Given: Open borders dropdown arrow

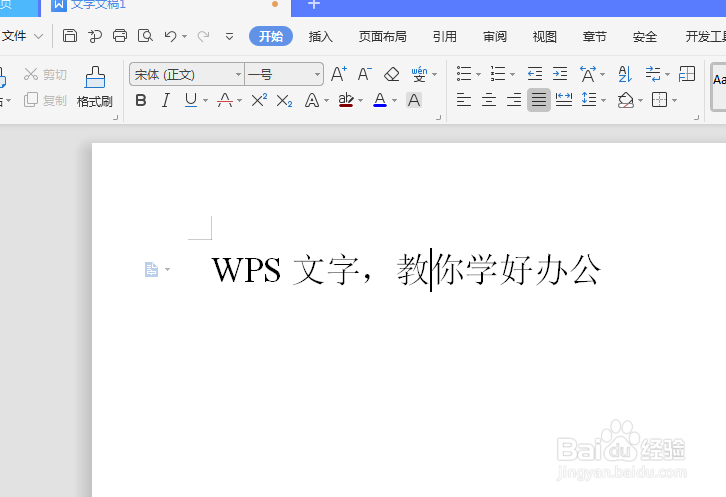Looking at the screenshot, I should pos(675,101).
